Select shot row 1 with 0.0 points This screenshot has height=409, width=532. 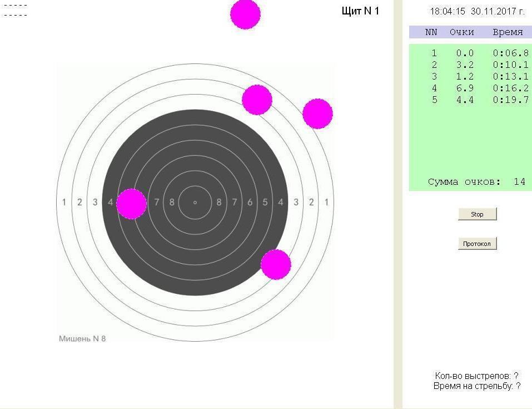tap(470, 53)
